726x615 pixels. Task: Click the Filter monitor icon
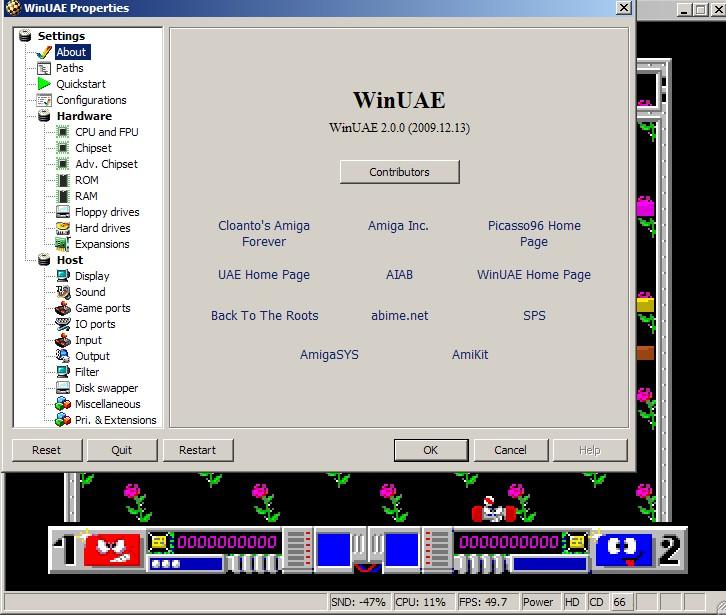coord(63,372)
